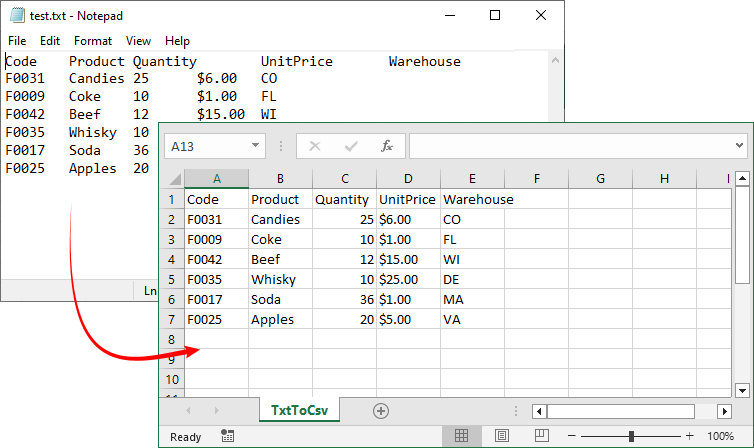Expand the formula bar with the chevron
This screenshot has height=448, width=754.
[740, 146]
